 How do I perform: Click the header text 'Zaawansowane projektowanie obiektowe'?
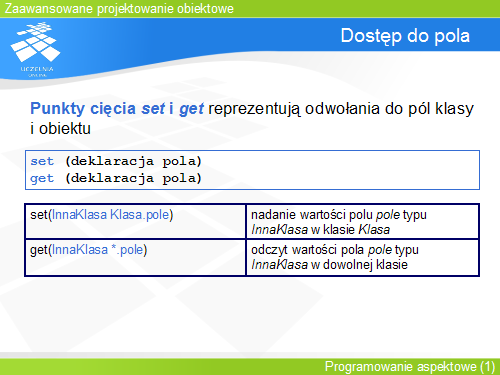[119, 9]
